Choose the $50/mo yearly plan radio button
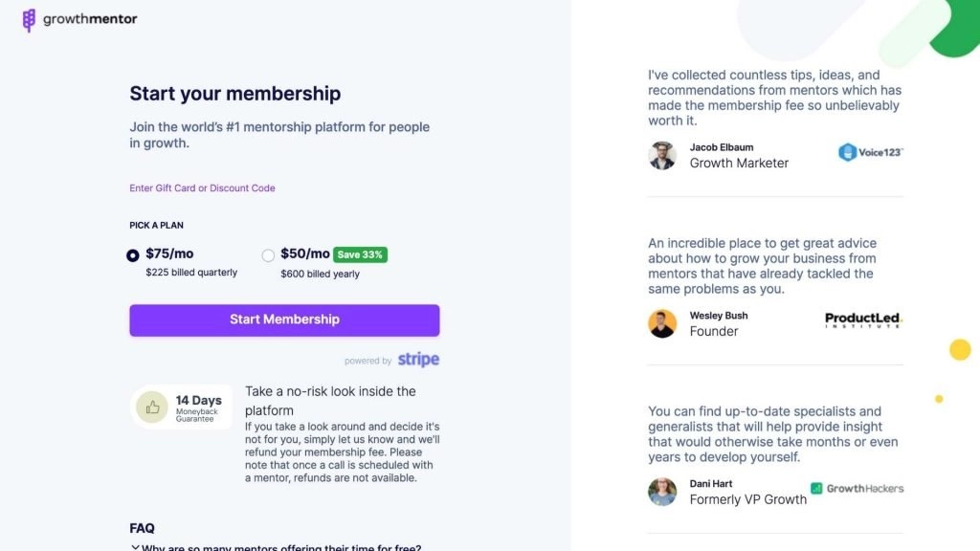980x551 pixels. pos(268,255)
